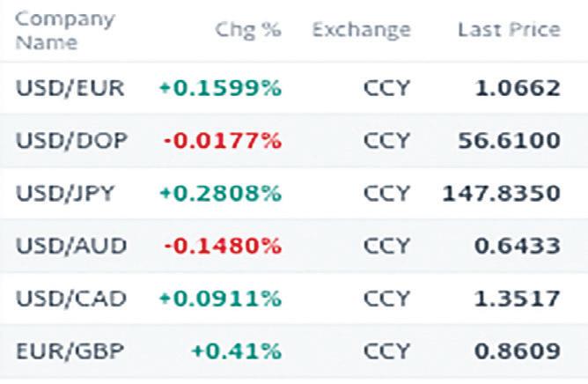
Task: Select the 147.8350 last price
Action: tap(502, 193)
